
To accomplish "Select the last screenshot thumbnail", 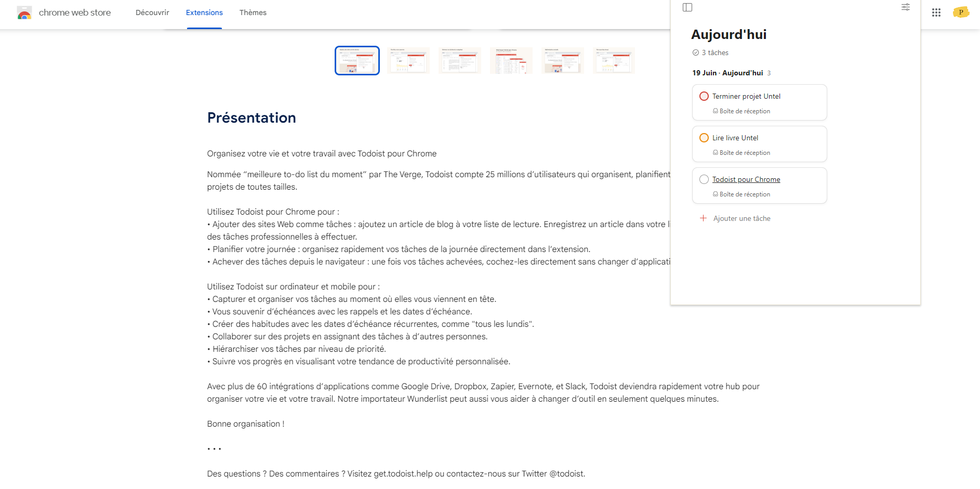I will pos(614,60).
